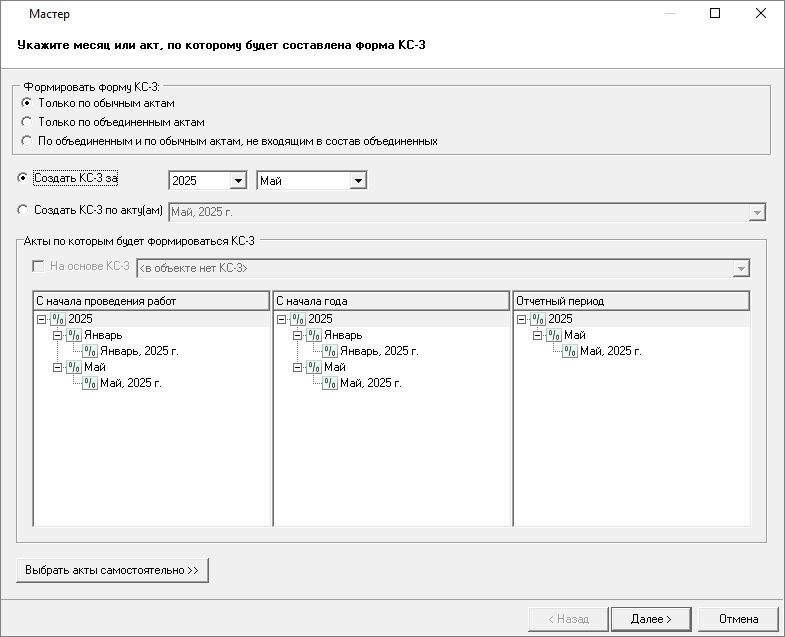Screen dimensions: 785x637
Task: Click 'Январь, 2025 г.' icon in 'С начала проведения работ'
Action: coord(90,351)
